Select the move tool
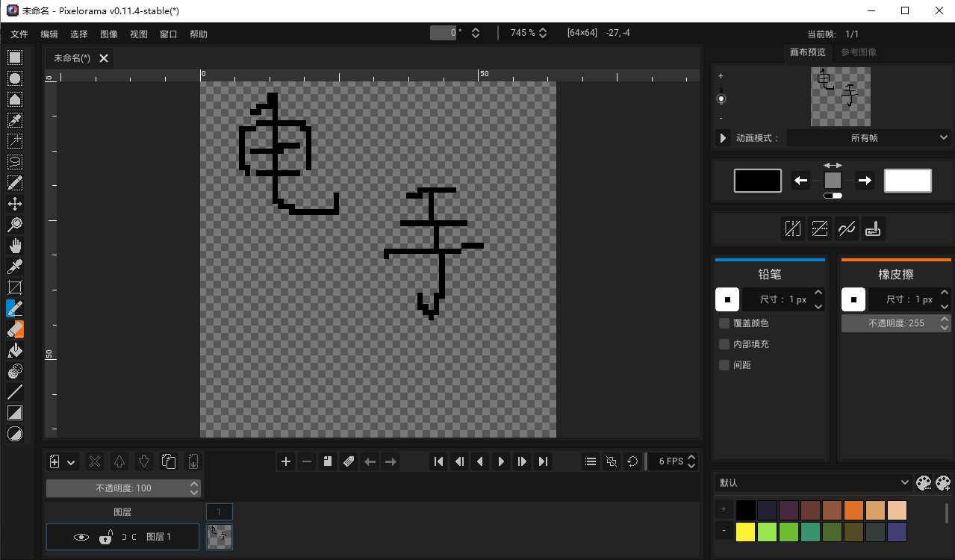Image resolution: width=955 pixels, height=560 pixels. click(15, 204)
